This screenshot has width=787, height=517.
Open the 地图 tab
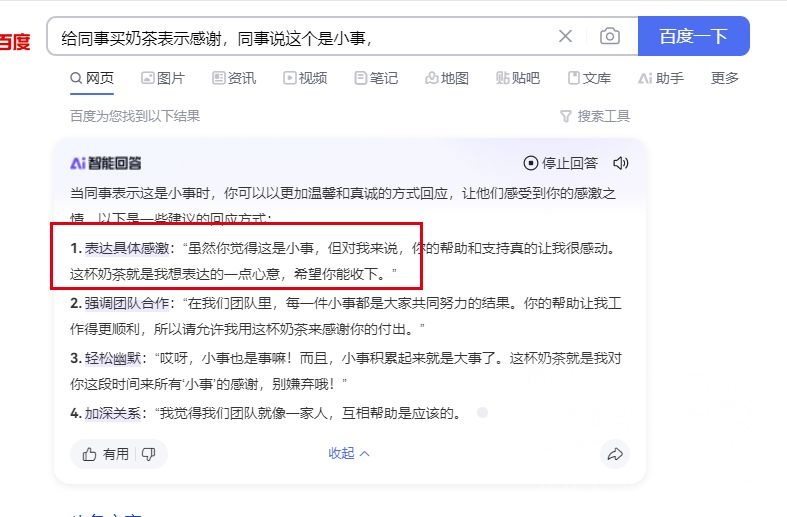(x=447, y=78)
